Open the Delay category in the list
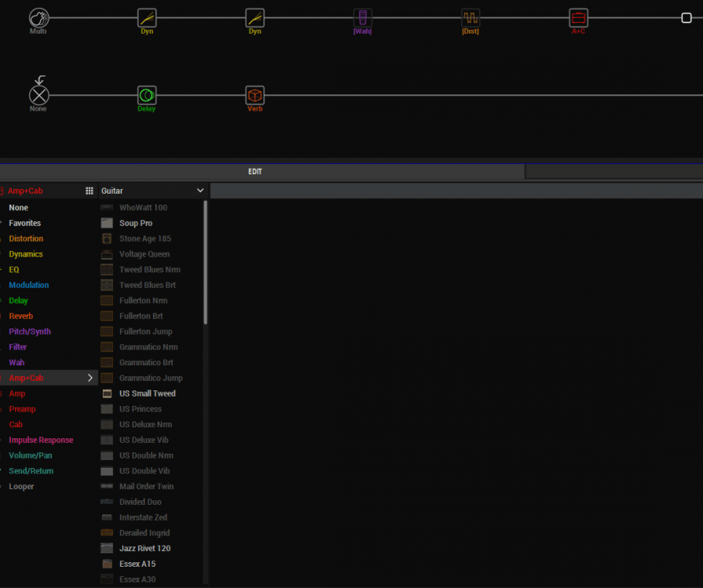703x588 pixels. click(18, 301)
